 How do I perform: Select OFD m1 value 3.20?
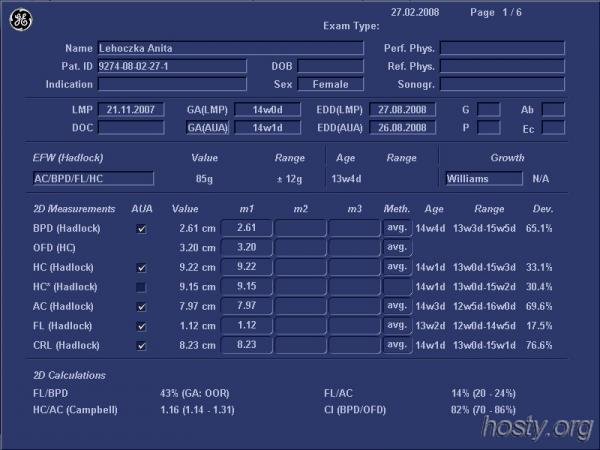(247, 248)
